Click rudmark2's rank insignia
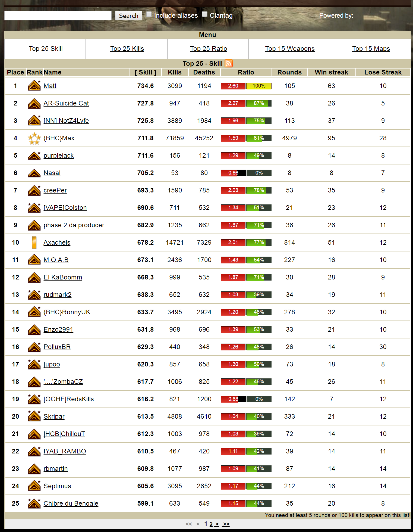The image size is (413, 532). click(x=34, y=295)
